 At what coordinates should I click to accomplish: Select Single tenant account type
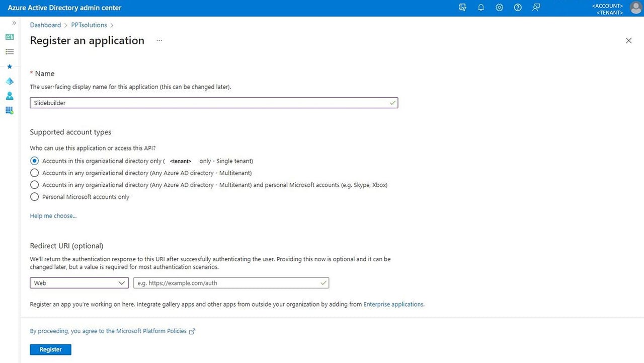[x=34, y=161]
